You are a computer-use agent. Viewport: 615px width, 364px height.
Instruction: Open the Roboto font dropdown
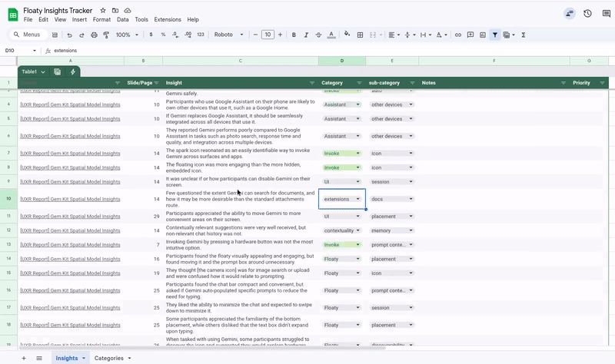point(228,35)
